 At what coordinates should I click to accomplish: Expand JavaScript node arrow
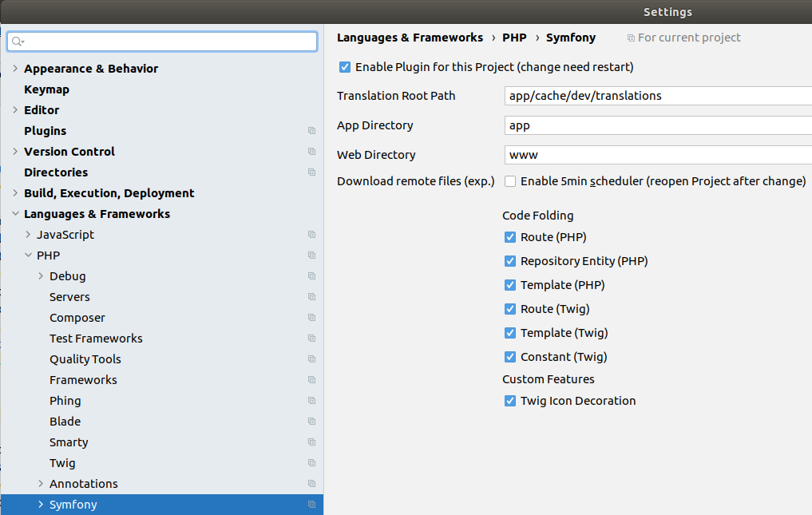[28, 235]
